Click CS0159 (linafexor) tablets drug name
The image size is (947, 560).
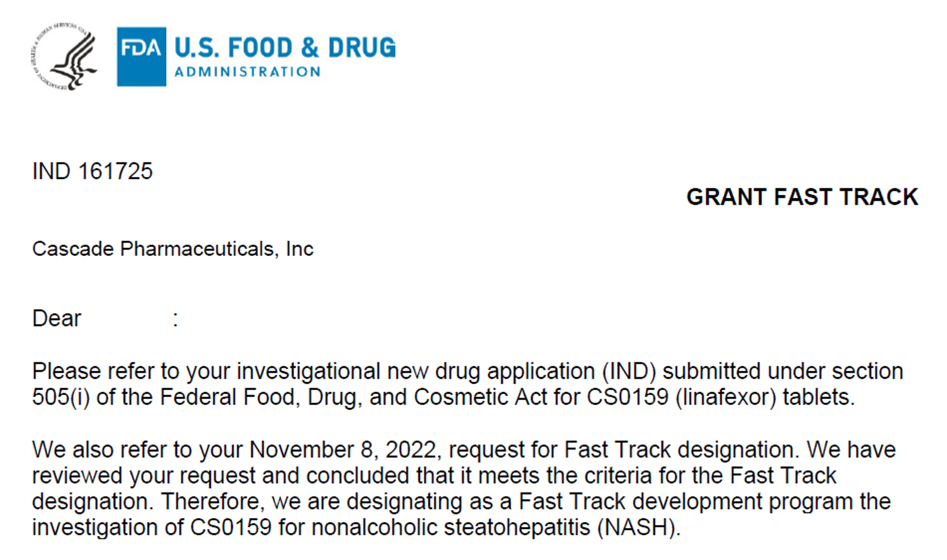(x=721, y=397)
